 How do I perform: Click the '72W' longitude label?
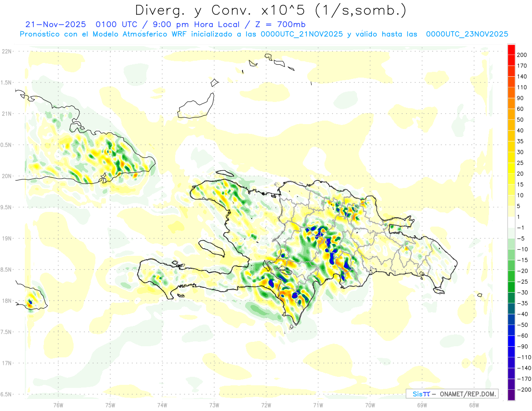click(x=266, y=405)
